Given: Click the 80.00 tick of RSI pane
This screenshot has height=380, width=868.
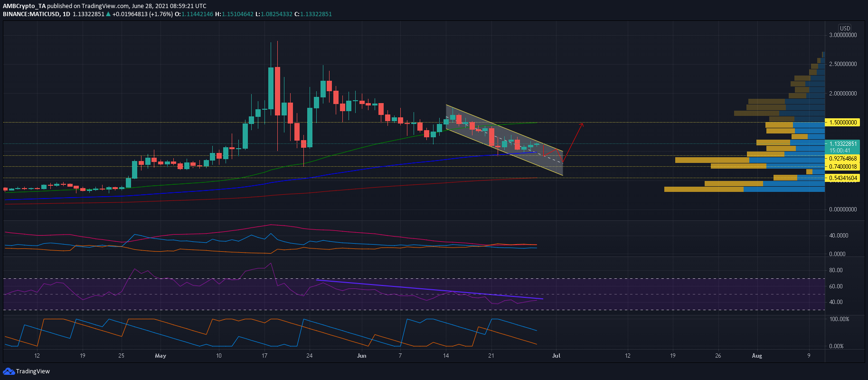Looking at the screenshot, I should (836, 270).
